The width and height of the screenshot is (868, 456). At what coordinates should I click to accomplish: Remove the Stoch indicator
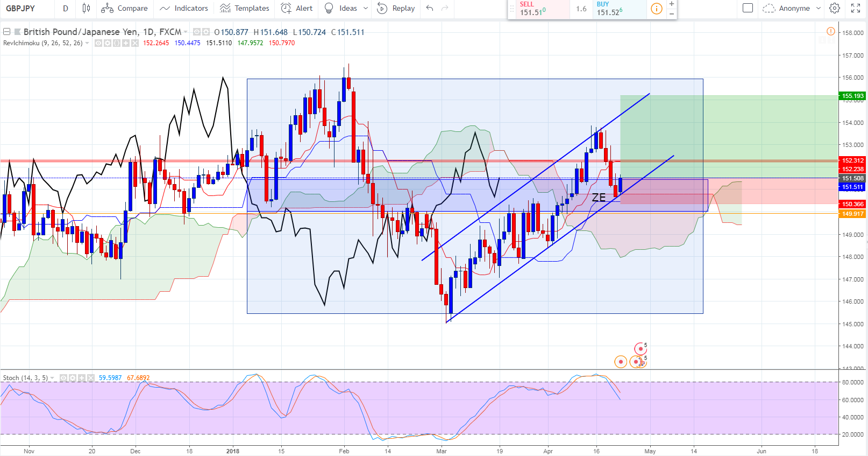(x=91, y=378)
